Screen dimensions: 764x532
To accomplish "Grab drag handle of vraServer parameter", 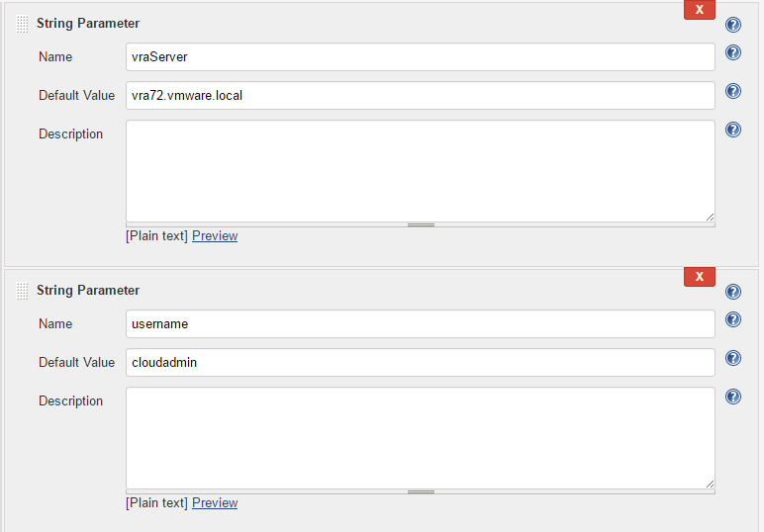I will [23, 25].
